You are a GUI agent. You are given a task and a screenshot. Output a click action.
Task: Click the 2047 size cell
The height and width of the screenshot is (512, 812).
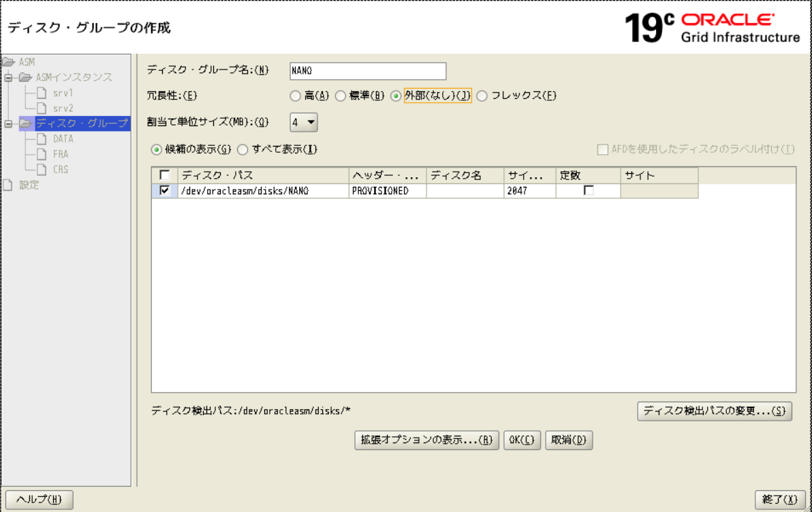pyautogui.click(x=530, y=191)
